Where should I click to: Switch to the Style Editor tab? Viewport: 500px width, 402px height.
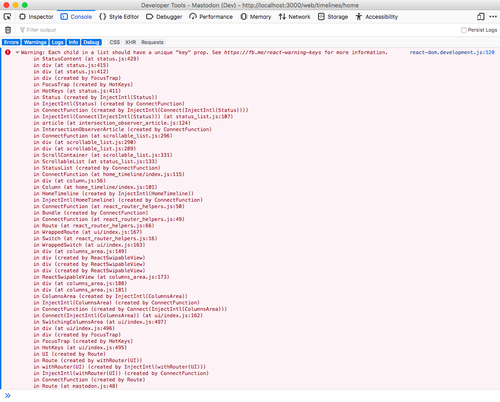119,17
